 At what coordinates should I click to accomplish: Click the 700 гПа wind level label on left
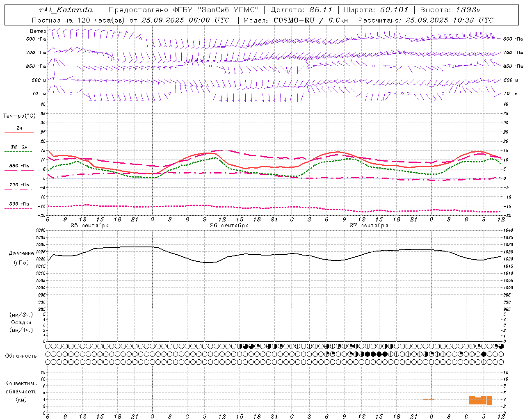click(36, 52)
